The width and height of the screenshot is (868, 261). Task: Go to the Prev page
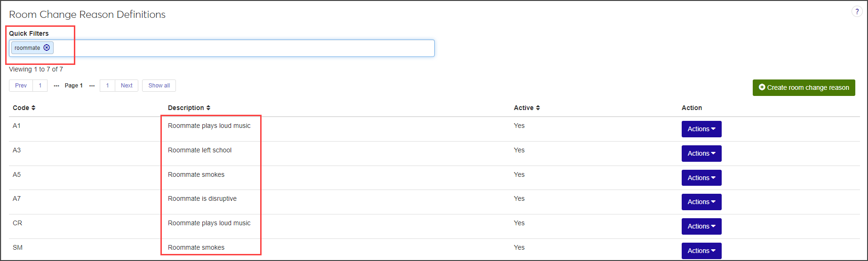(21, 86)
